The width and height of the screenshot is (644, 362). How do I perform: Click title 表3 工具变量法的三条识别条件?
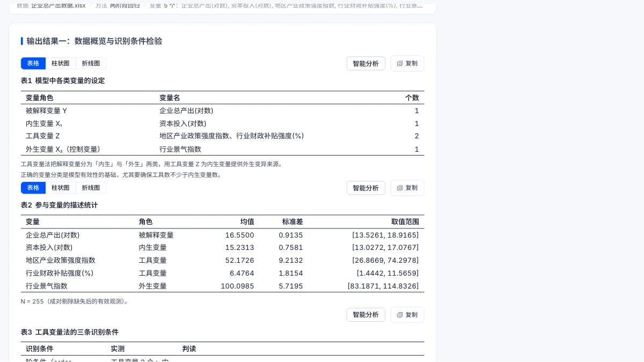[x=70, y=332]
